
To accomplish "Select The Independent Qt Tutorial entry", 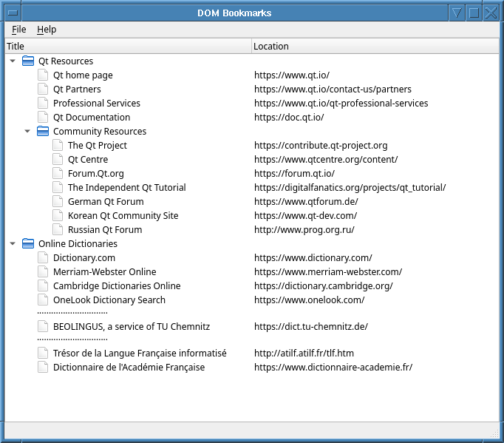I will [126, 188].
